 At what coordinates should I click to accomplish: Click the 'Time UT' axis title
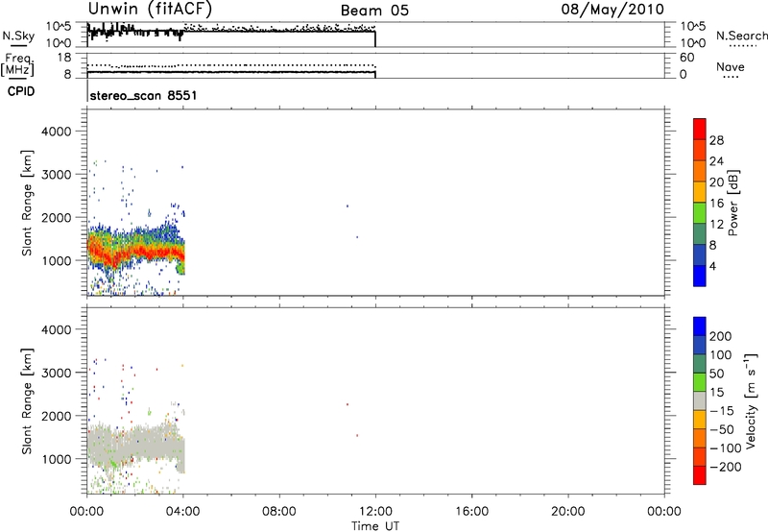(x=375, y=526)
